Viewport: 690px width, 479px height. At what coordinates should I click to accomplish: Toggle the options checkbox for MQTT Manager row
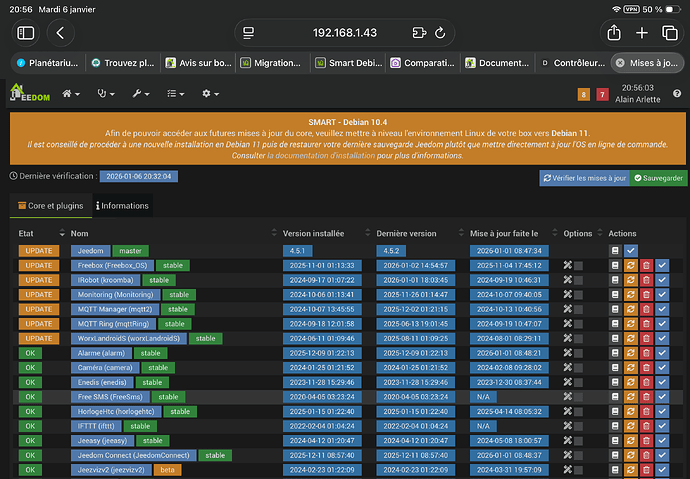pos(579,310)
